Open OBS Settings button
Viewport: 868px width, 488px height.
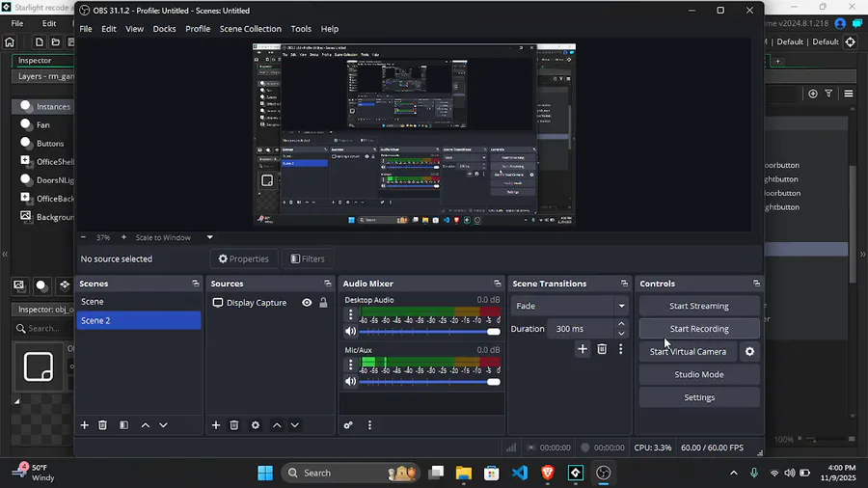[x=699, y=397]
